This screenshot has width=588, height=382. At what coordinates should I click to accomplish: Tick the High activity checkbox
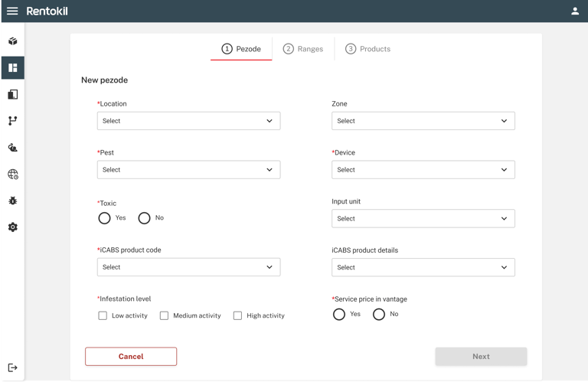click(237, 315)
